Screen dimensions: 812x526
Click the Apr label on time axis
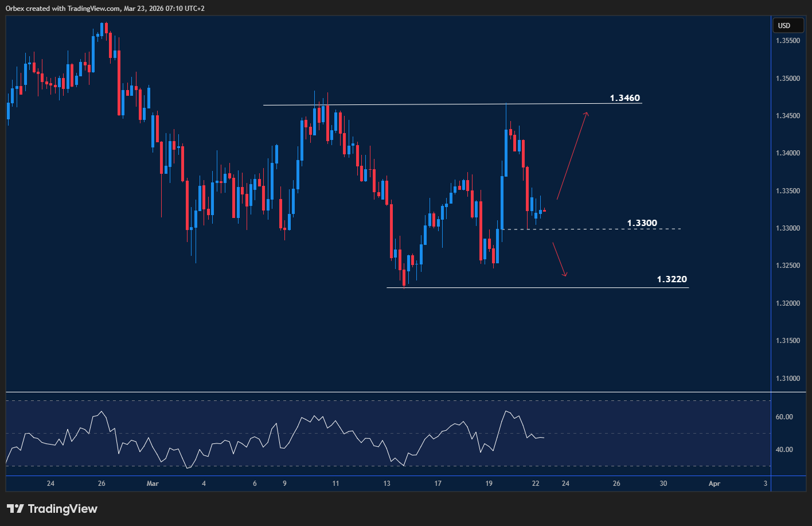[x=714, y=484]
